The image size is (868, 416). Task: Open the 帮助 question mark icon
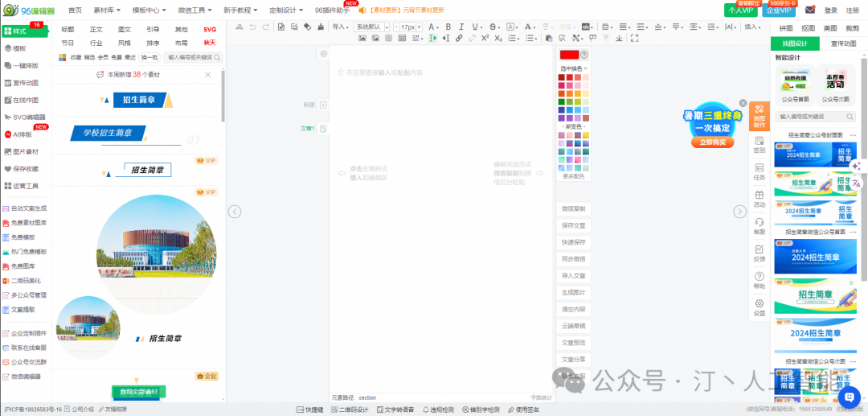pyautogui.click(x=759, y=276)
